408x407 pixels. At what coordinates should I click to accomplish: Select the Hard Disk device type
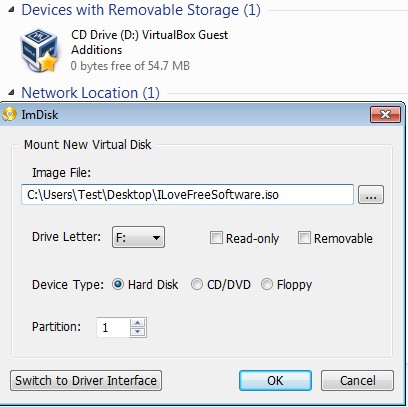118,284
